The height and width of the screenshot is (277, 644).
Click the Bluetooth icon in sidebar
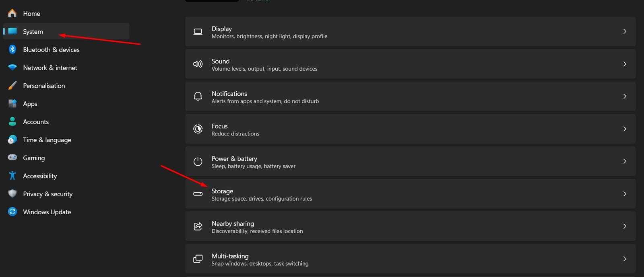pyautogui.click(x=12, y=49)
